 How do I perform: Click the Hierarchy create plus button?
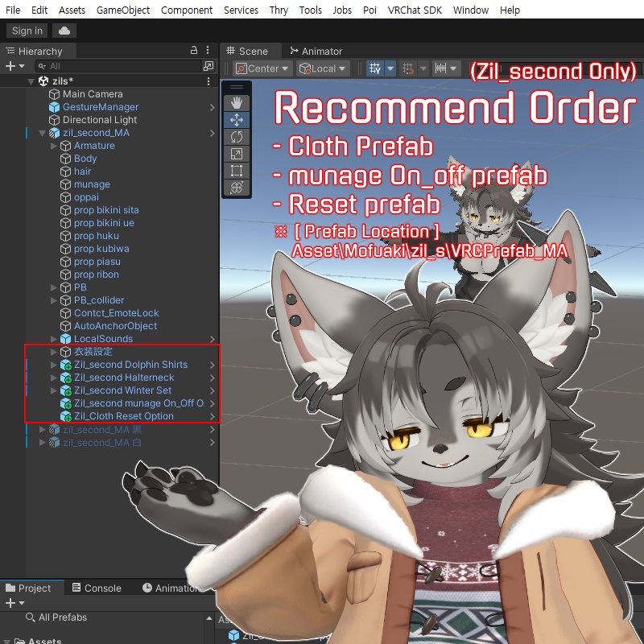[x=10, y=66]
